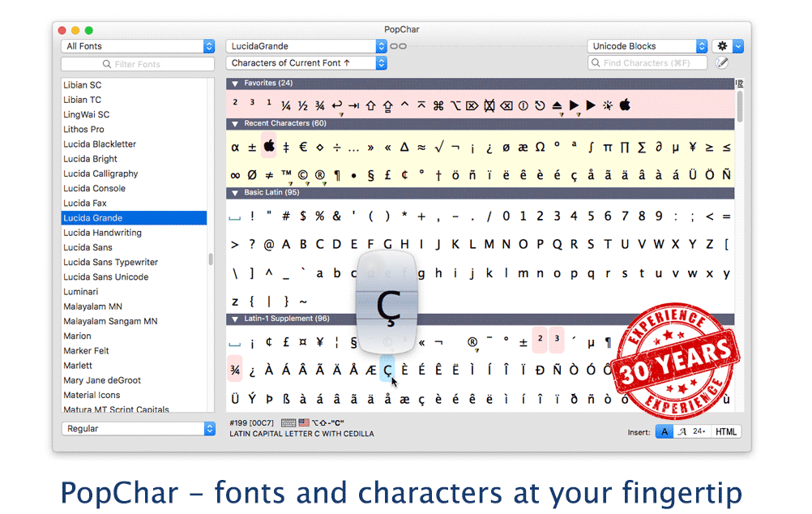Screen dimensions: 812x514
Task: Choose the infinity symbol in Recent Characters
Action: (x=235, y=175)
